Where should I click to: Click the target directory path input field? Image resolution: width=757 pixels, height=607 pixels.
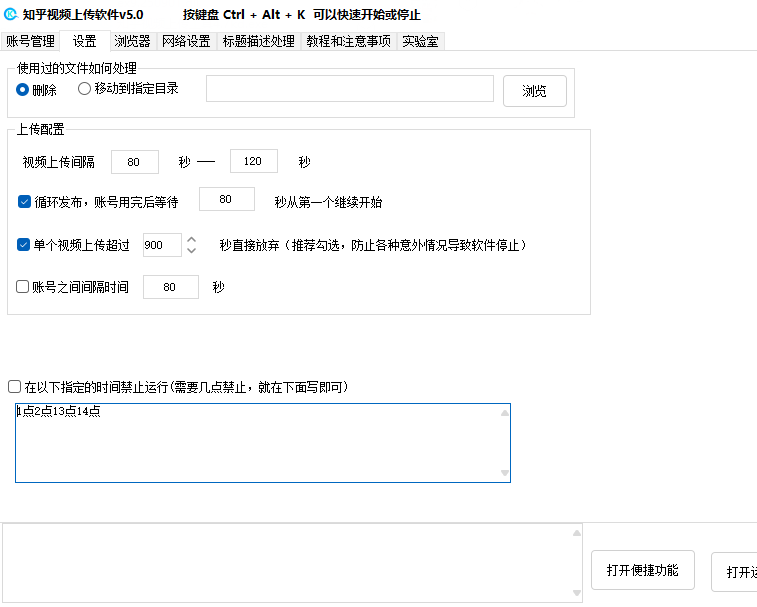pyautogui.click(x=349, y=89)
